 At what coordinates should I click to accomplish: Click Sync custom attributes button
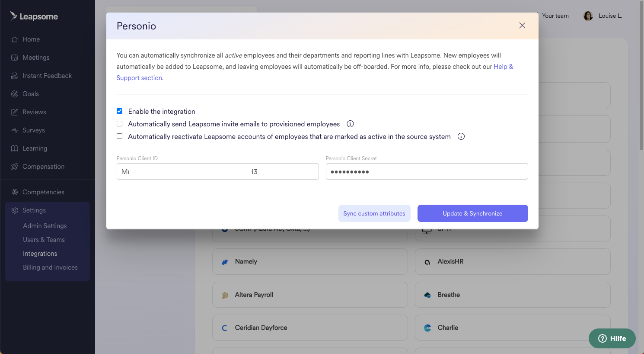[374, 213]
